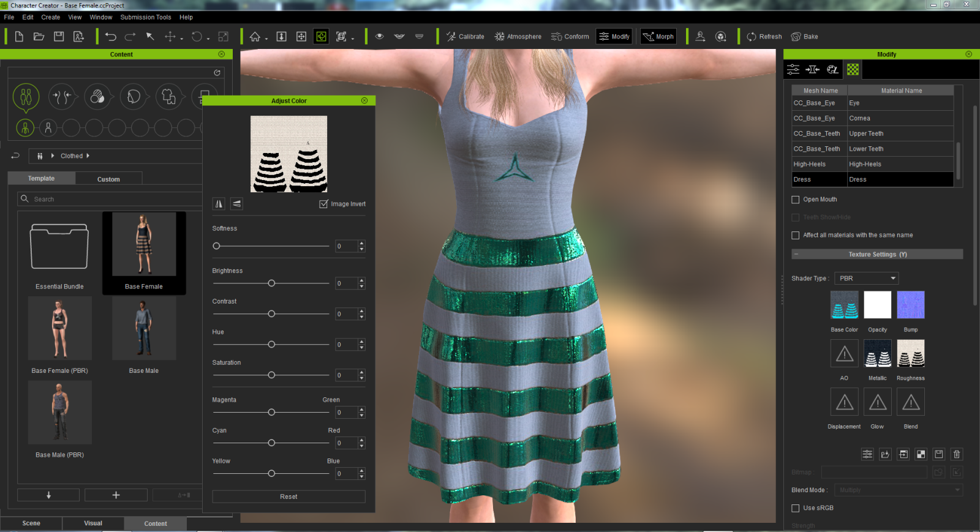The height and width of the screenshot is (532, 980).
Task: Toggle the Morph button in toolbar
Action: coord(658,37)
